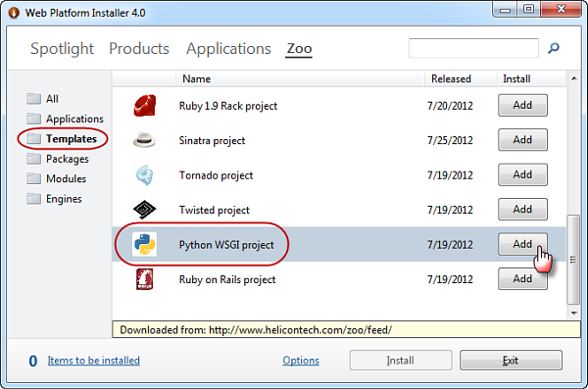This screenshot has height=389, width=588.
Task: Add the Python WSGI project
Action: (522, 244)
